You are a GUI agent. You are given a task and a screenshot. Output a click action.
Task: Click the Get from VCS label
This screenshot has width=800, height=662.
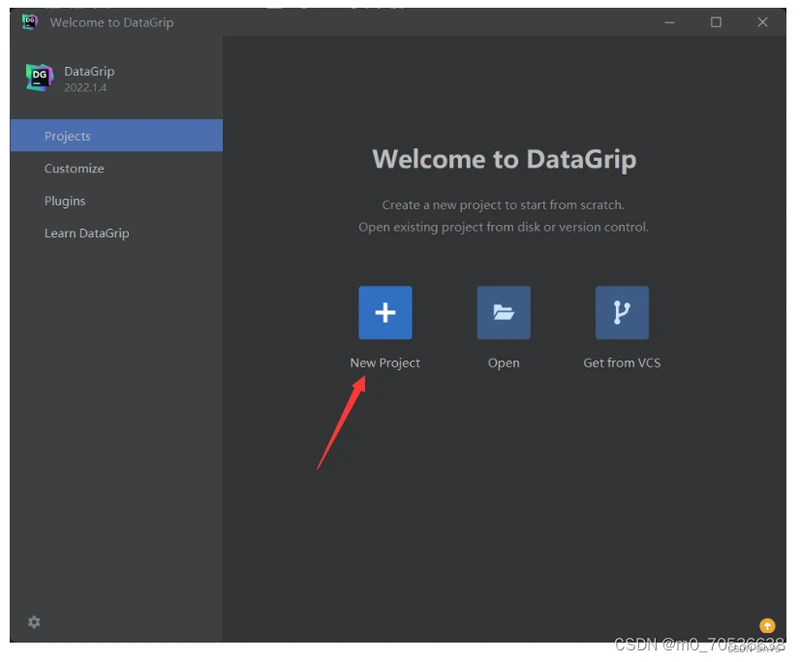(x=622, y=363)
